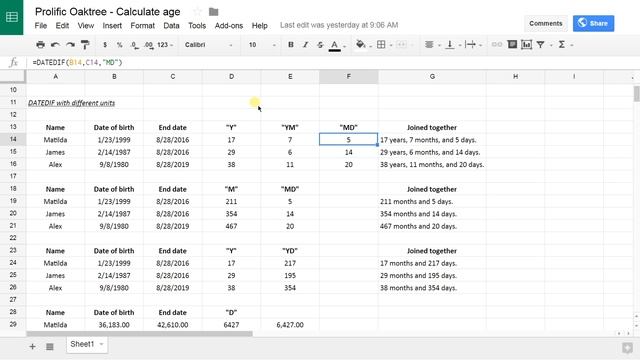Select the Paint format tool

[x=85, y=44]
